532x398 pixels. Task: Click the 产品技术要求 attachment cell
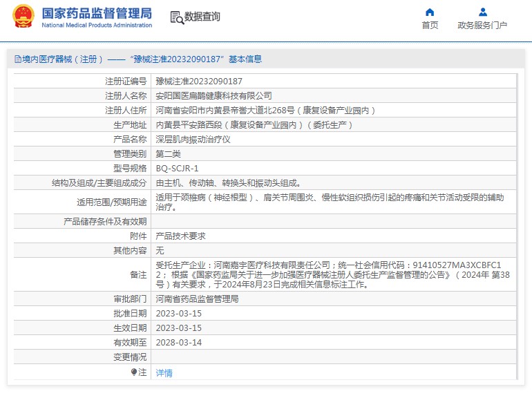[x=180, y=236]
